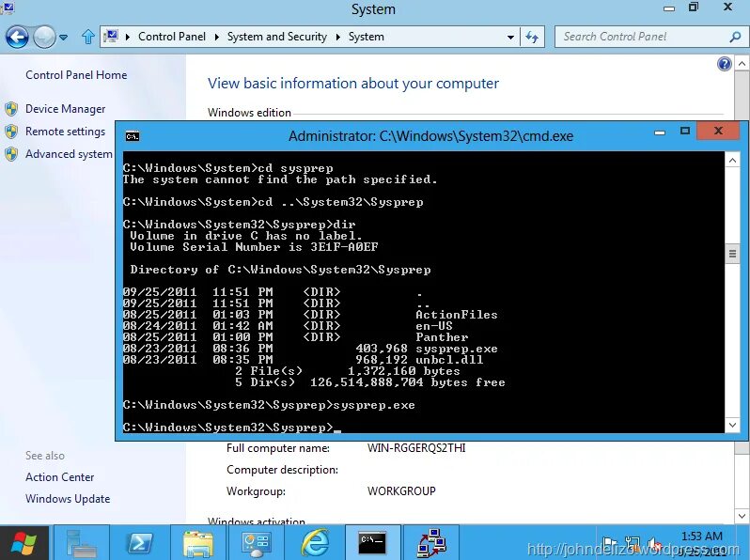750x560 pixels.
Task: Click the cmd window scroll down arrow
Action: (732, 425)
